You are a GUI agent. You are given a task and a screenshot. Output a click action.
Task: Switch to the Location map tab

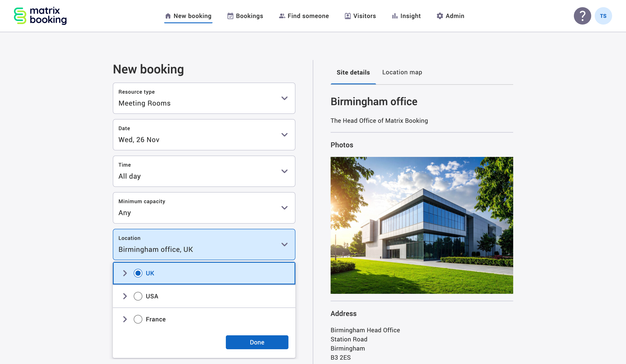pyautogui.click(x=402, y=72)
